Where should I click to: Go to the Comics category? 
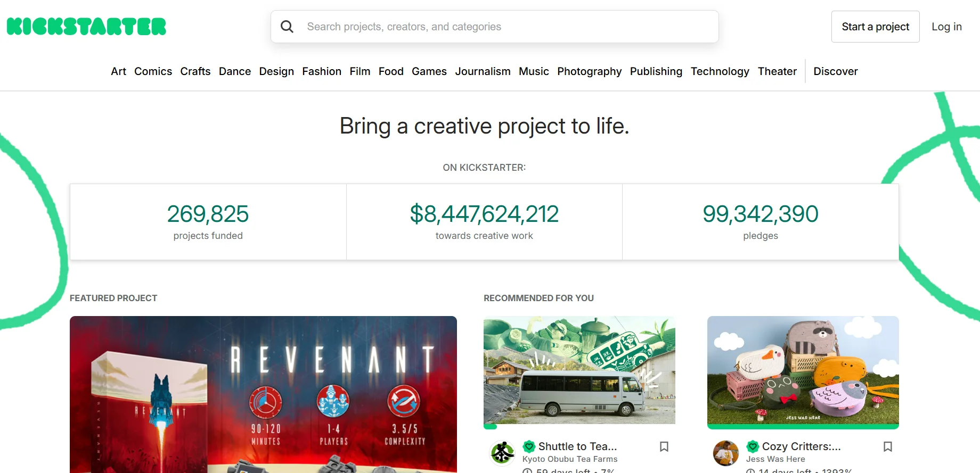click(x=153, y=71)
